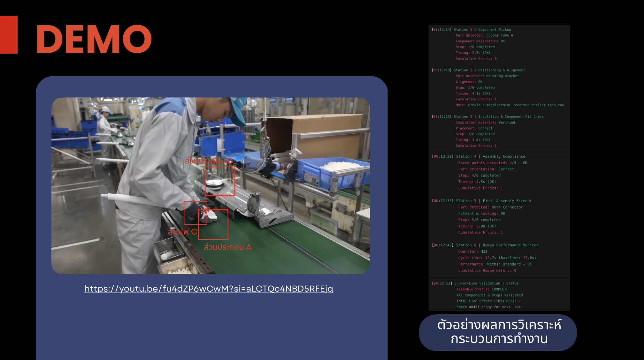Click the Operator: H23 log line
Image resolution: width=644 pixels, height=360 pixels.
472,251
